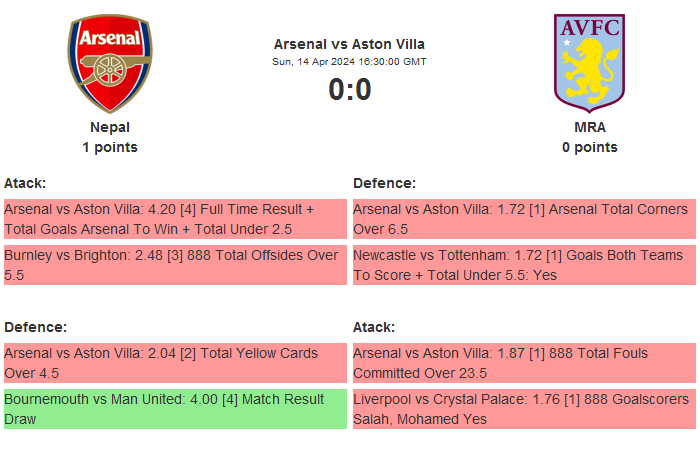
Task: Click the Arsenal club crest logo
Action: [110, 63]
